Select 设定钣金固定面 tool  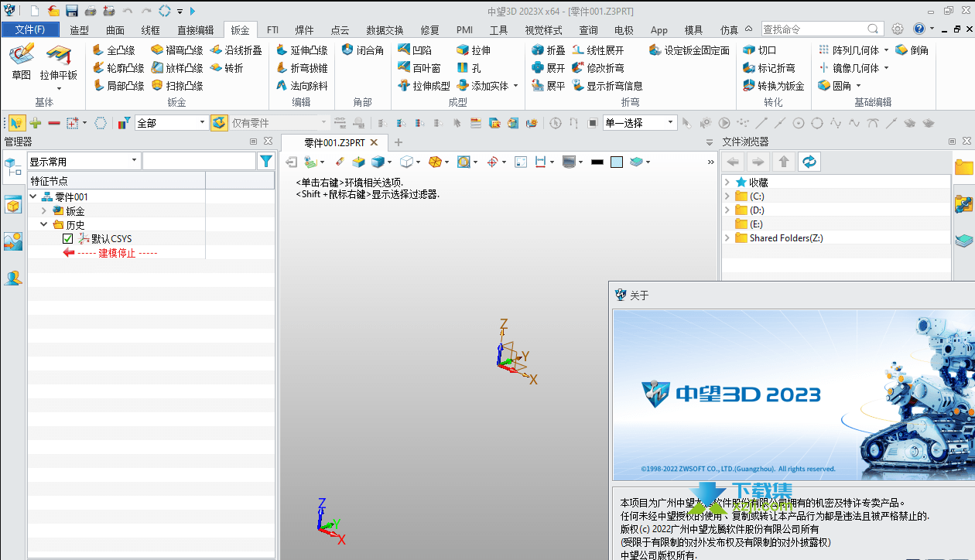coord(689,50)
